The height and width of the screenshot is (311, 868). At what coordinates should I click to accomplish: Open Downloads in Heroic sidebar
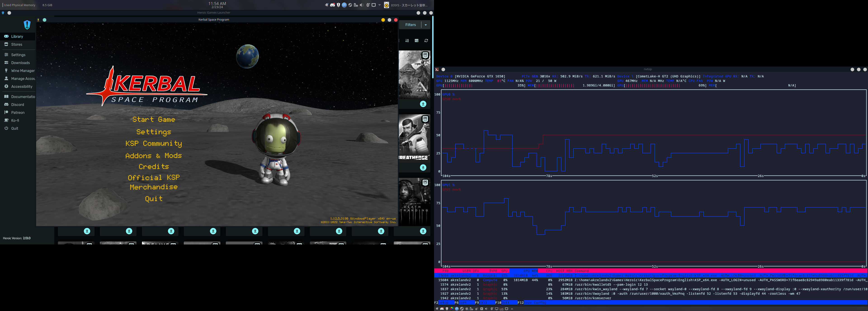(x=18, y=63)
